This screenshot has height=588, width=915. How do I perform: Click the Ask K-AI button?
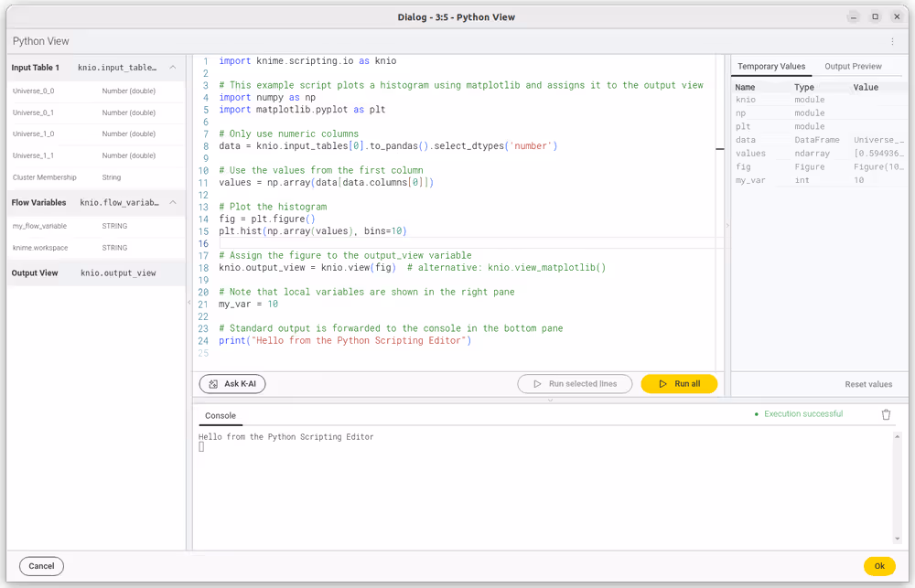click(232, 384)
